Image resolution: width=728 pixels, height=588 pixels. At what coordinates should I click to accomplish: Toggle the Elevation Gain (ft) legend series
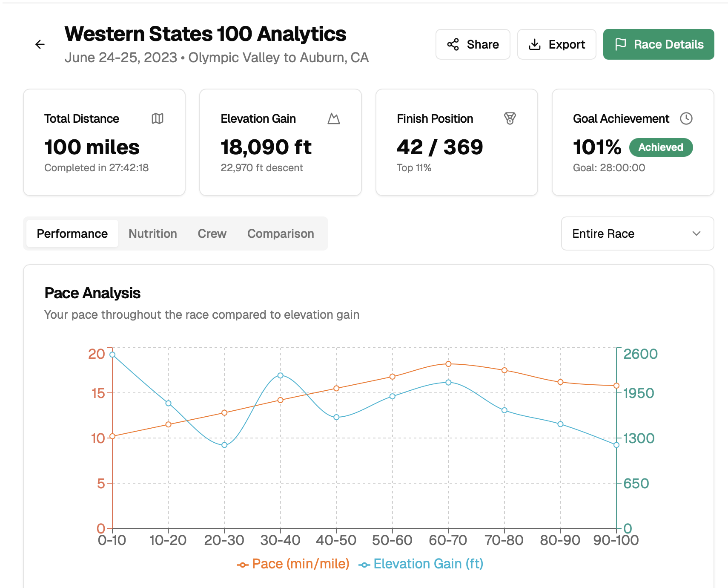coord(422,563)
